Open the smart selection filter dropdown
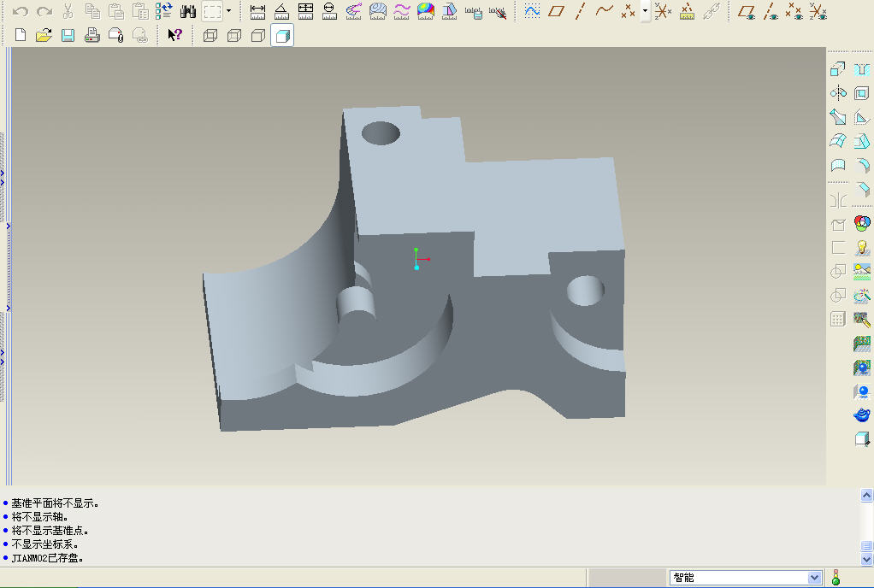Viewport: 874px width, 588px height. pyautogui.click(x=746, y=578)
